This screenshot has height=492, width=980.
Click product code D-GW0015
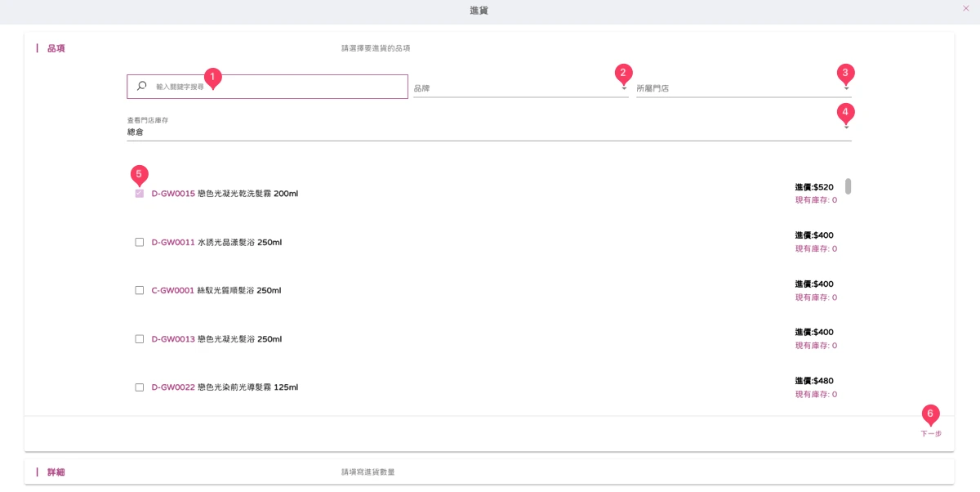pos(173,194)
